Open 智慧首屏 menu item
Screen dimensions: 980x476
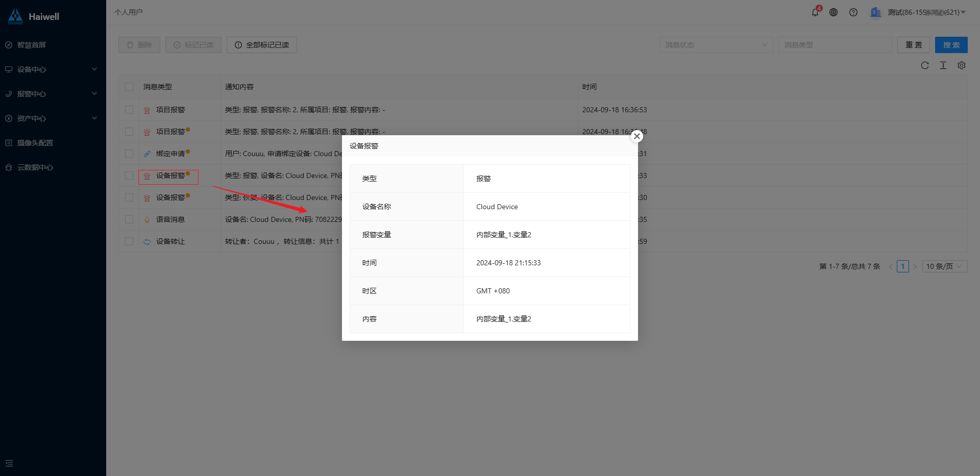pos(53,45)
